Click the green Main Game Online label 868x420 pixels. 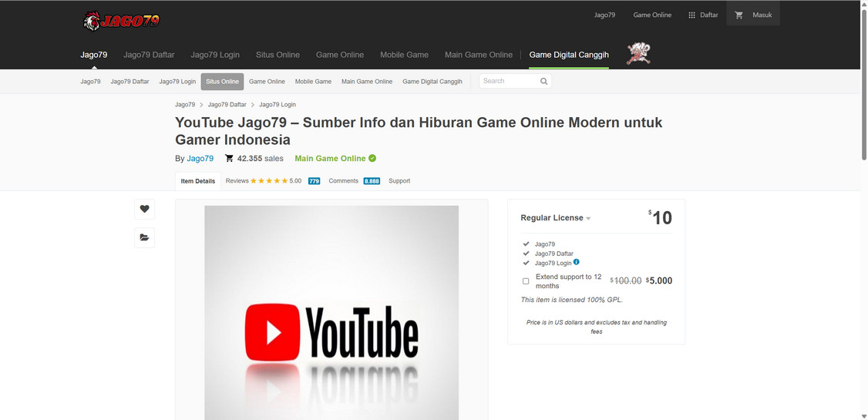(x=330, y=158)
